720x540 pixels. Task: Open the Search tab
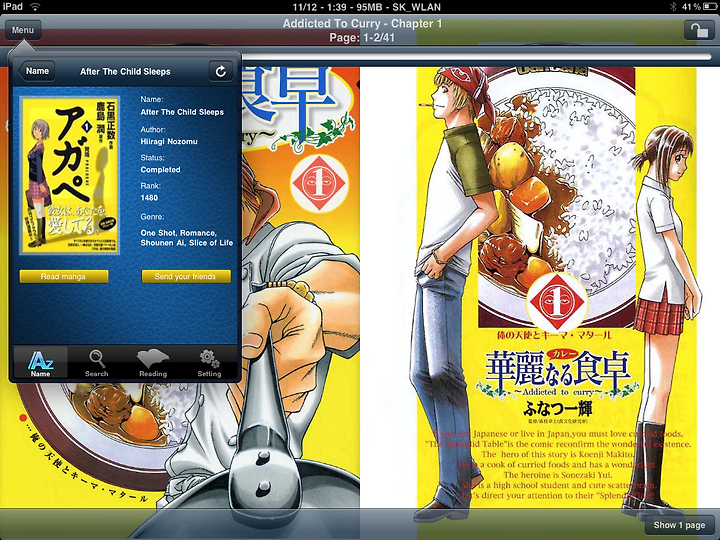pyautogui.click(x=96, y=363)
